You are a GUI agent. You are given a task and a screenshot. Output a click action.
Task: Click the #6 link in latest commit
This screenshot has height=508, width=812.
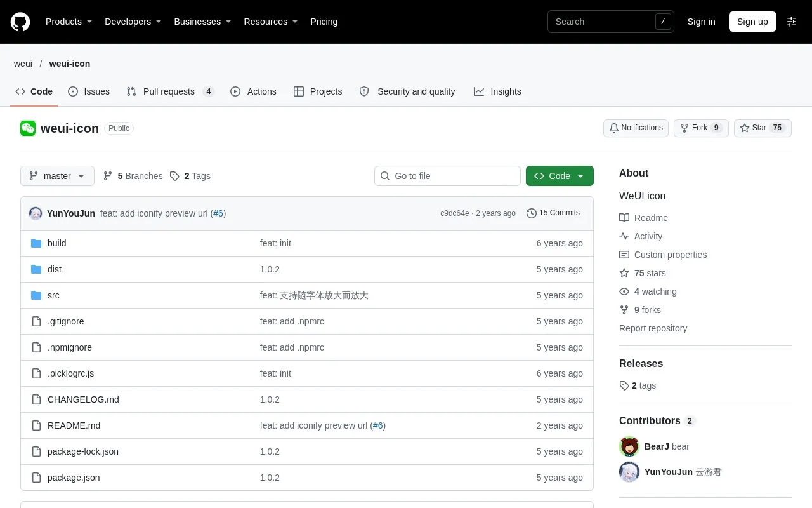[218, 213]
